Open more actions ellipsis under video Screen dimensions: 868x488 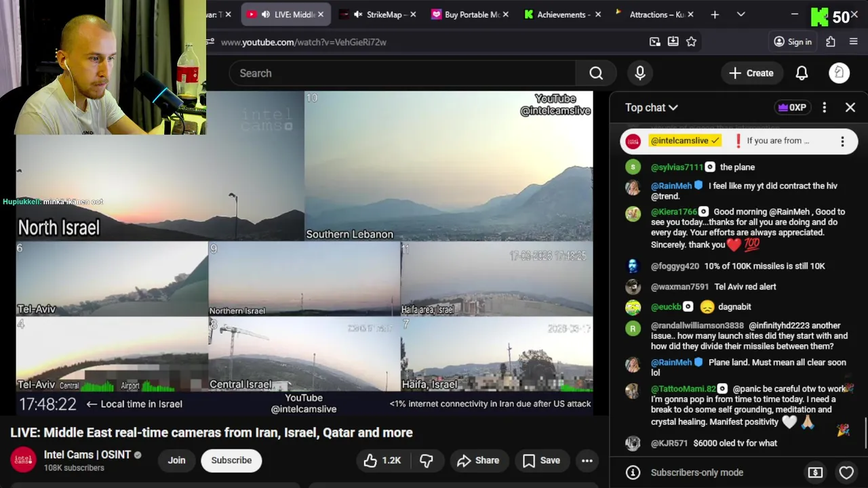click(x=587, y=460)
